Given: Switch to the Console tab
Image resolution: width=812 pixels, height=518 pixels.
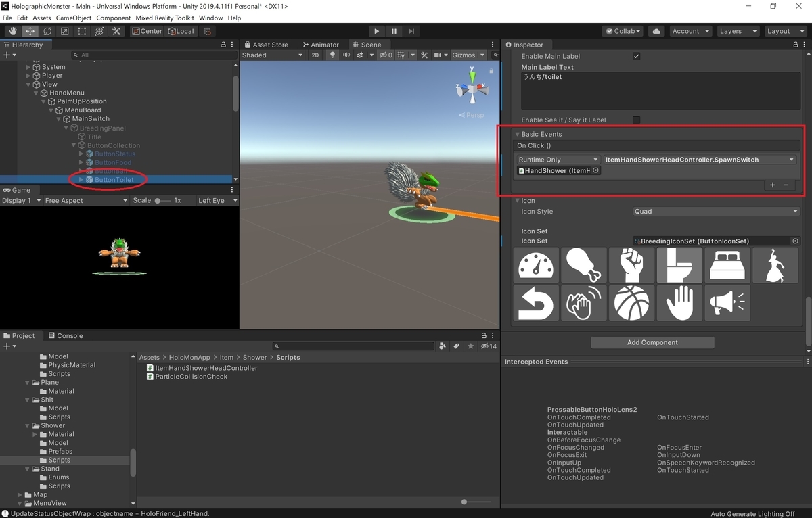Looking at the screenshot, I should pyautogui.click(x=65, y=335).
